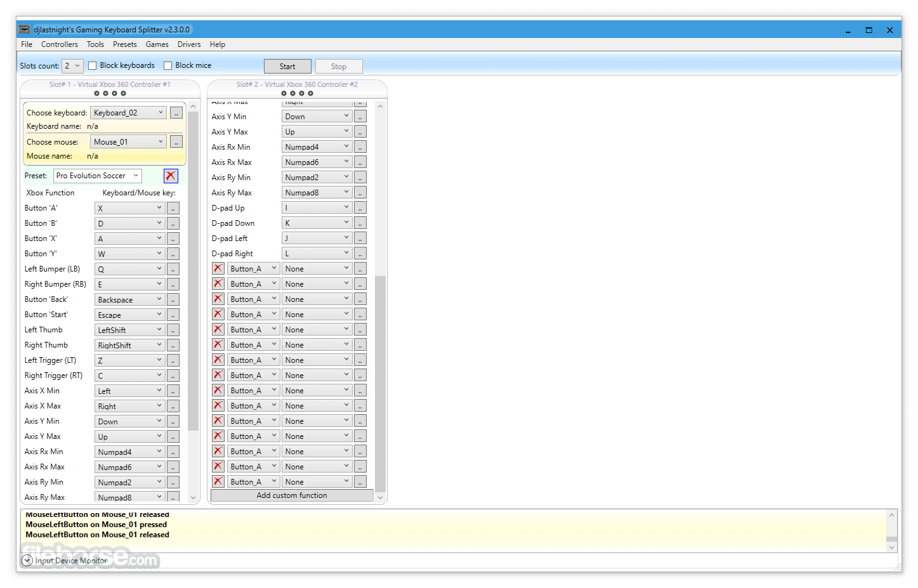Open Preset dropdown Pro Evolution Soccer
The width and height of the screenshot is (918, 588).
98,176
